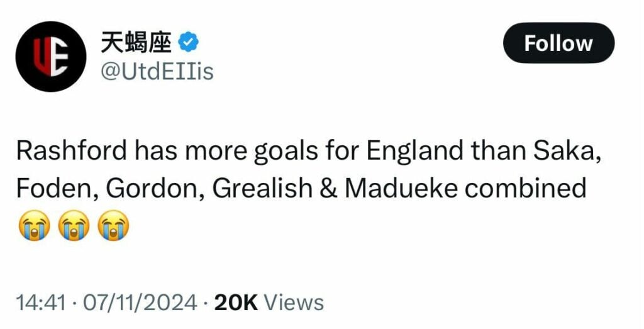This screenshot has height=329, width=644.
Task: Open the UE profile avatar
Action: pos(51,57)
